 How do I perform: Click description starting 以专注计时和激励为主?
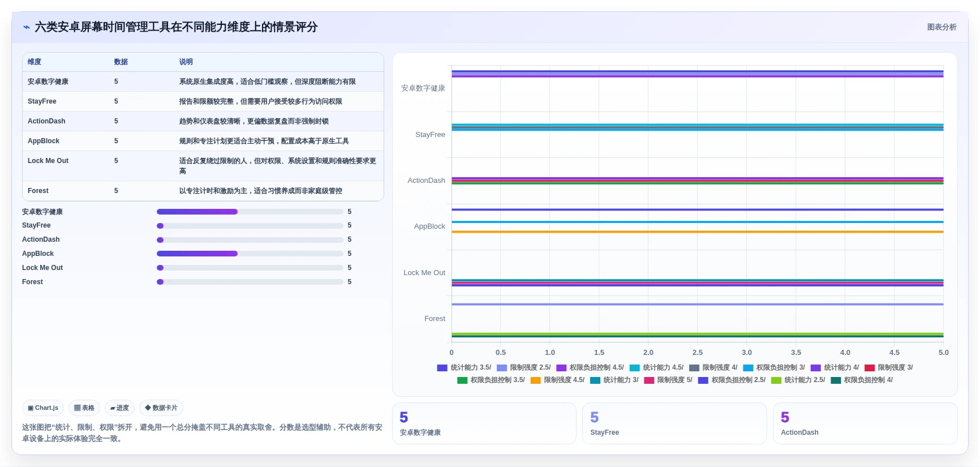261,191
